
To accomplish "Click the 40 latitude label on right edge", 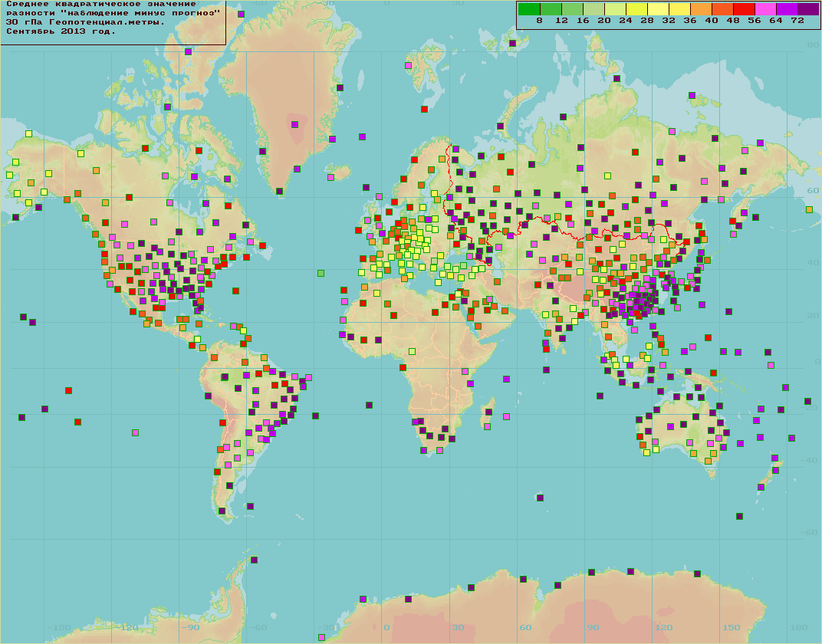I will [813, 262].
